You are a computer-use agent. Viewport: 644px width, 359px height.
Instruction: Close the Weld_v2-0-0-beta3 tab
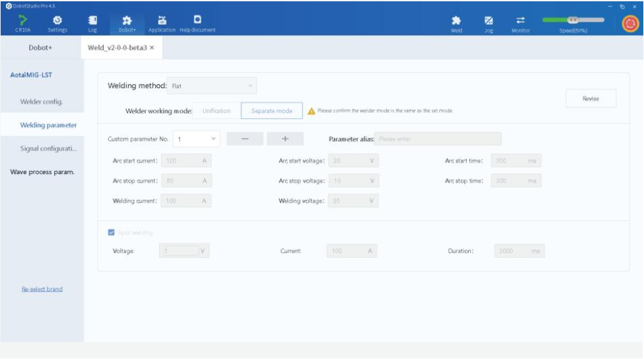click(152, 48)
